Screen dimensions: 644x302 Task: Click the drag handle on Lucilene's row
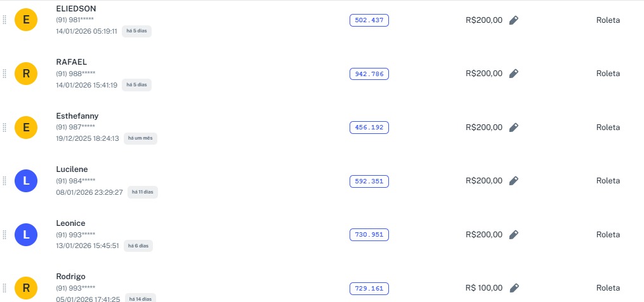[x=4, y=181]
